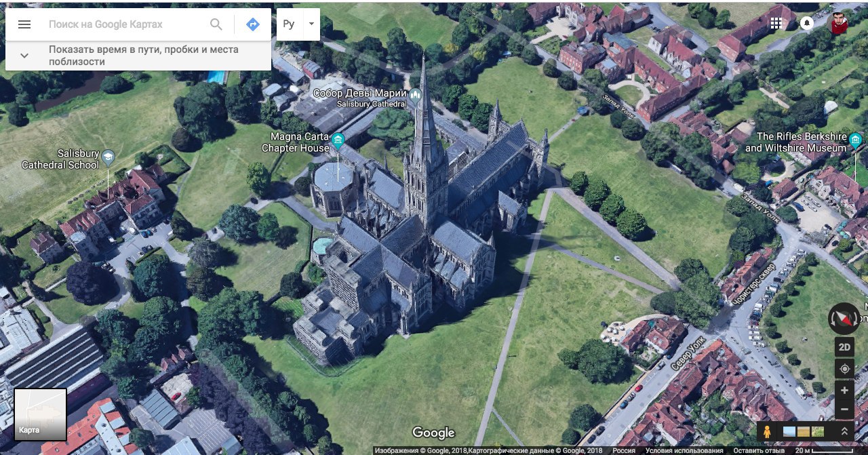Rotate view counterclockwise with compass left arrow
Image resolution: width=868 pixels, height=455 pixels.
coord(833,318)
